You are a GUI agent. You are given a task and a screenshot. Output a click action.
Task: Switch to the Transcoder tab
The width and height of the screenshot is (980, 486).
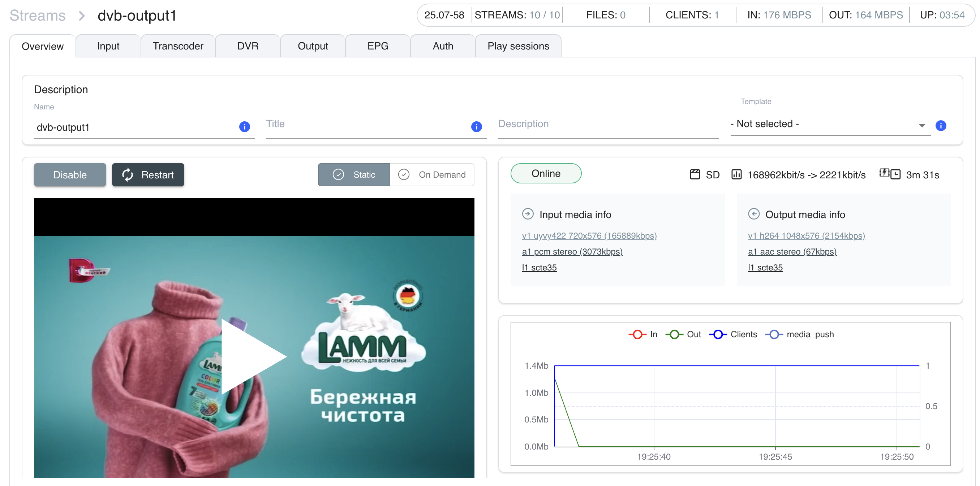[x=178, y=46]
